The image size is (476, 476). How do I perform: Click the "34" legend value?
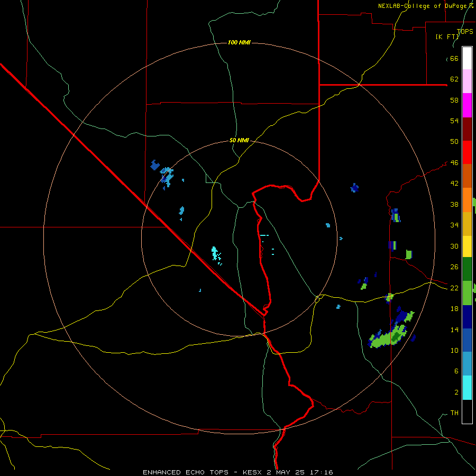tap(454, 225)
